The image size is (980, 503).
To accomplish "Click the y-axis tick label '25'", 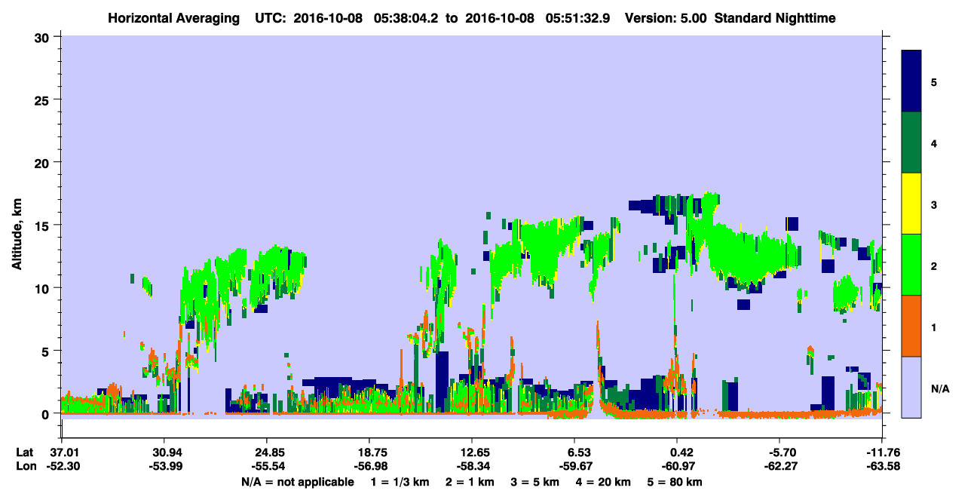I will tap(44, 100).
